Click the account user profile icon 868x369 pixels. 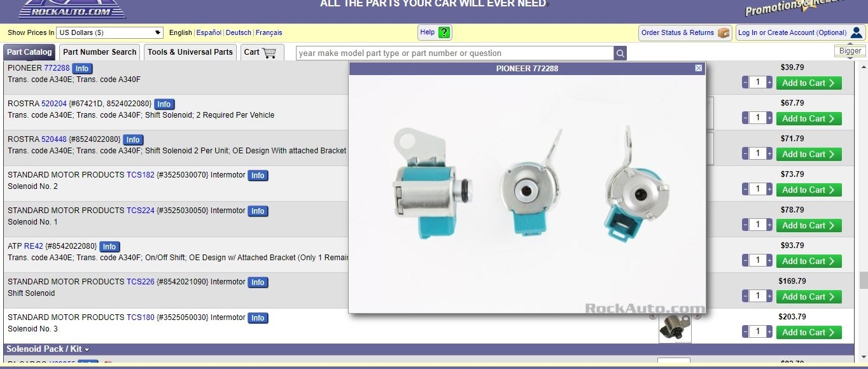tap(857, 32)
